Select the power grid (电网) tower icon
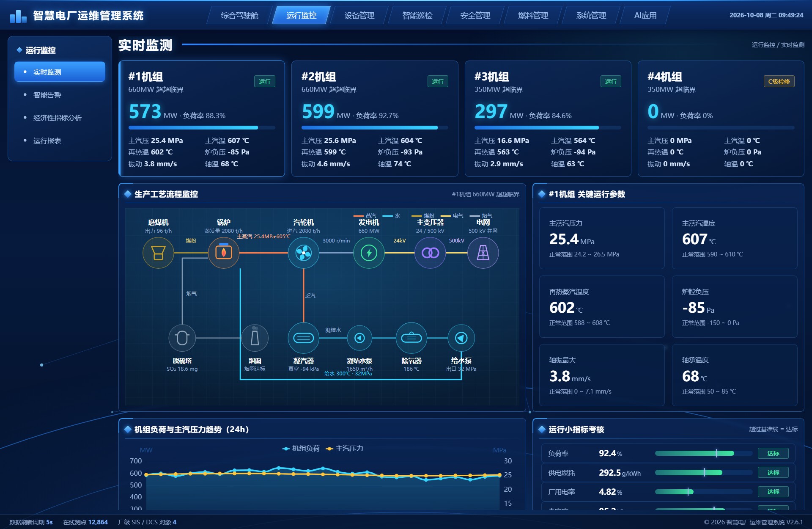This screenshot has height=529, width=812. (x=483, y=253)
